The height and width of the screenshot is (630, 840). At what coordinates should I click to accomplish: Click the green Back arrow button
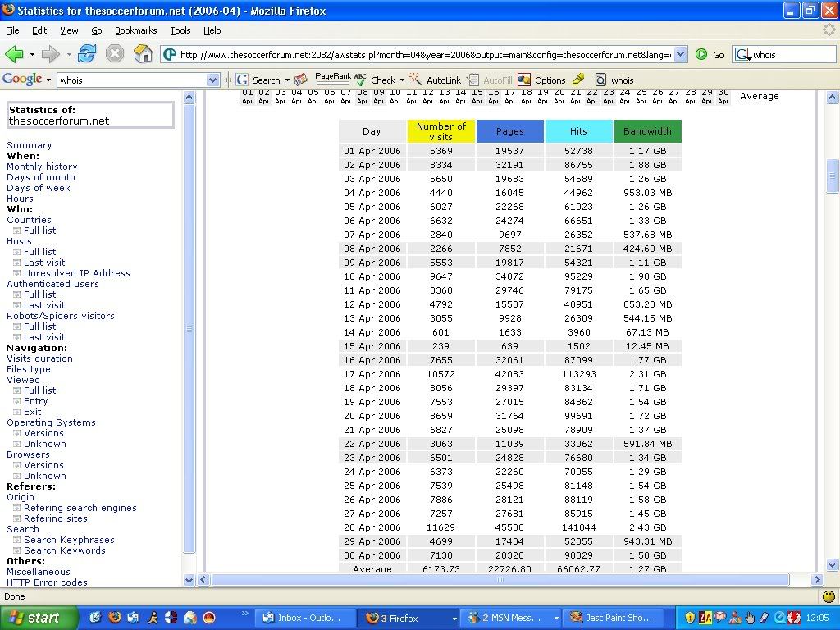pos(14,54)
